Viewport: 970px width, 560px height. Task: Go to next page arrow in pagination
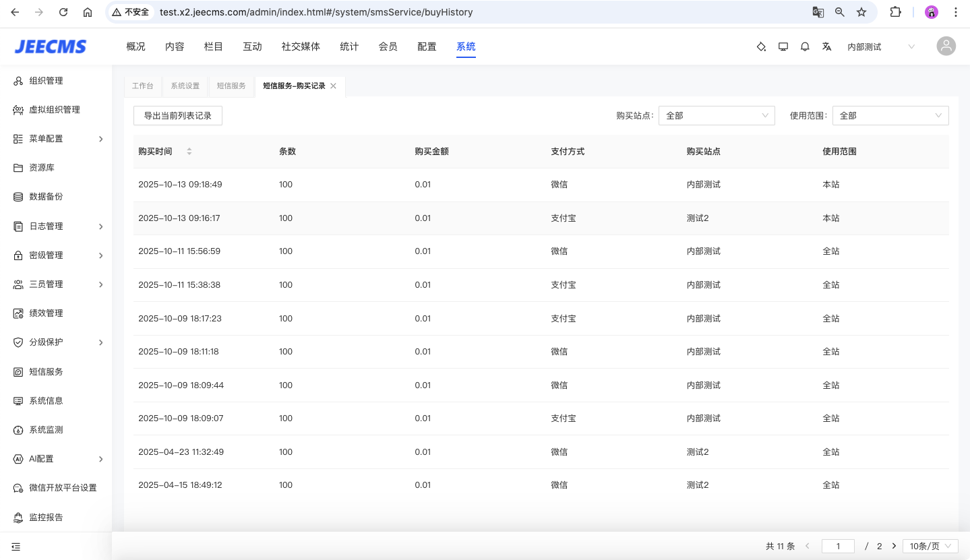[x=895, y=547]
